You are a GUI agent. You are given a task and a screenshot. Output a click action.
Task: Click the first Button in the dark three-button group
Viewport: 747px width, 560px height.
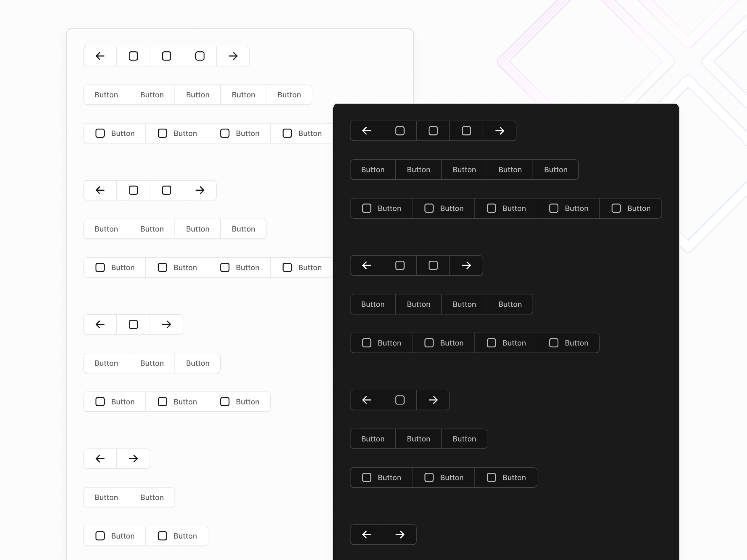pos(373,439)
